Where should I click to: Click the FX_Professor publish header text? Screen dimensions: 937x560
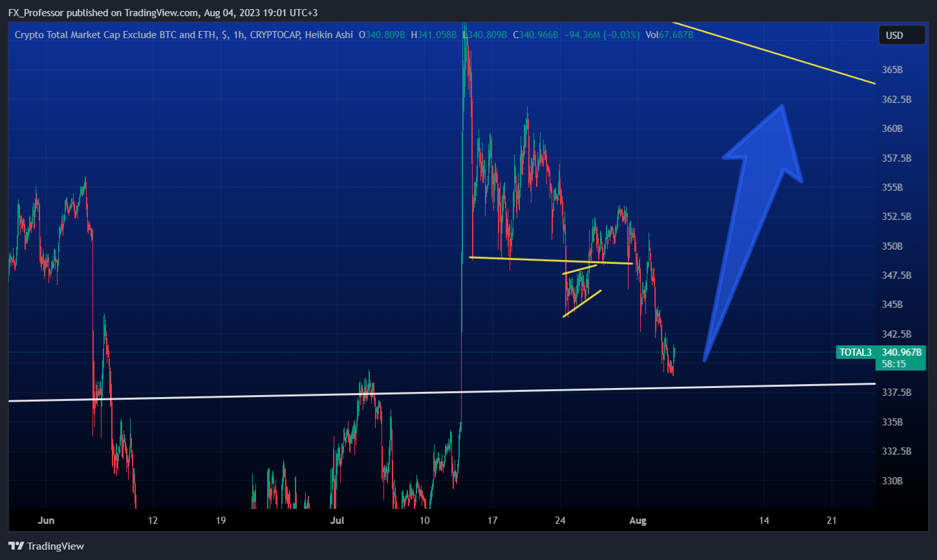162,13
